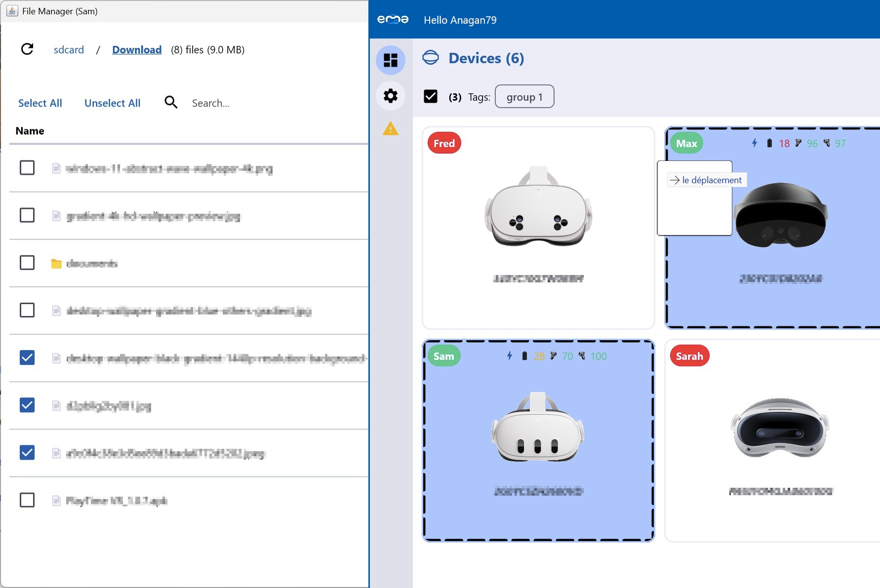
Task: Click the search magnifier icon
Action: pos(171,103)
